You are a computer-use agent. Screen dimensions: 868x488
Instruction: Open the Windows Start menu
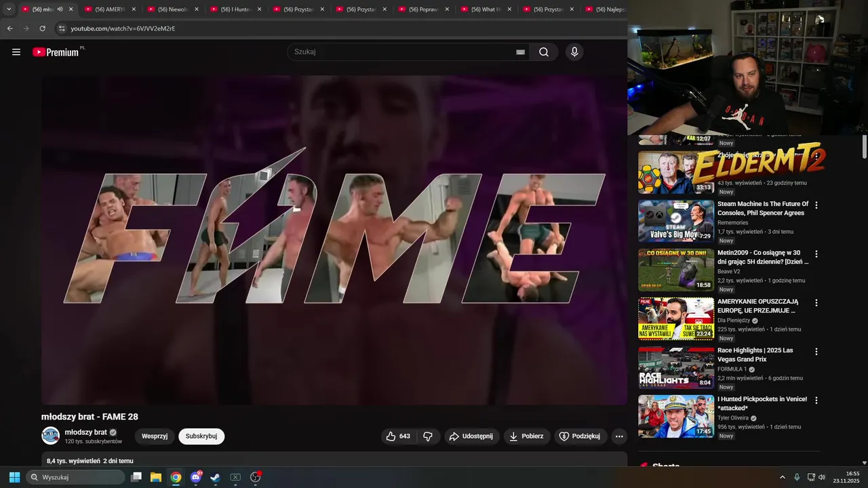pos(14,477)
